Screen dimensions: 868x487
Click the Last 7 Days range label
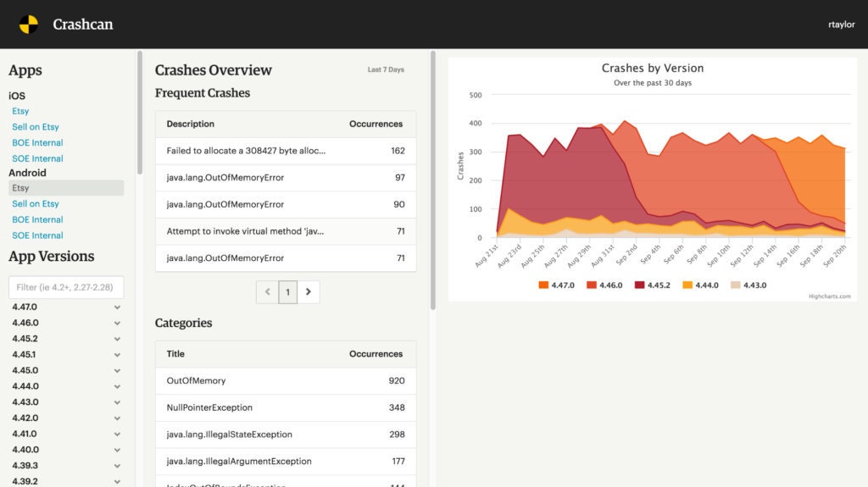[386, 69]
